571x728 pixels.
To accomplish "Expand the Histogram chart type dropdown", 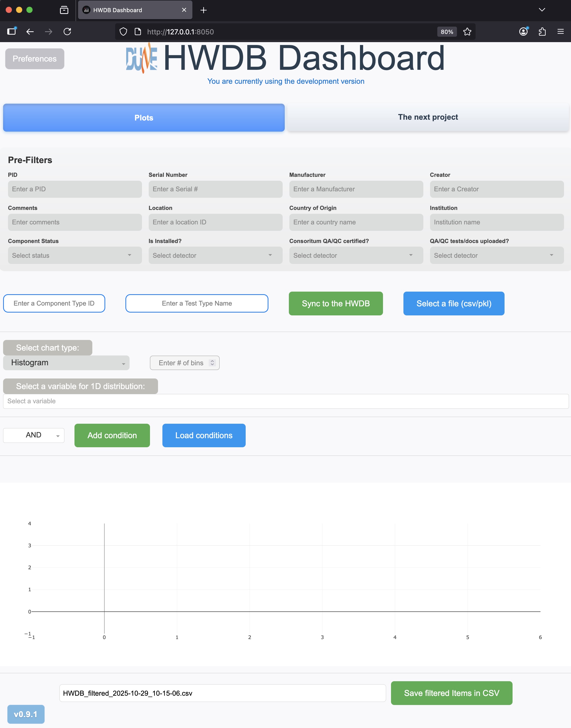I will (66, 363).
